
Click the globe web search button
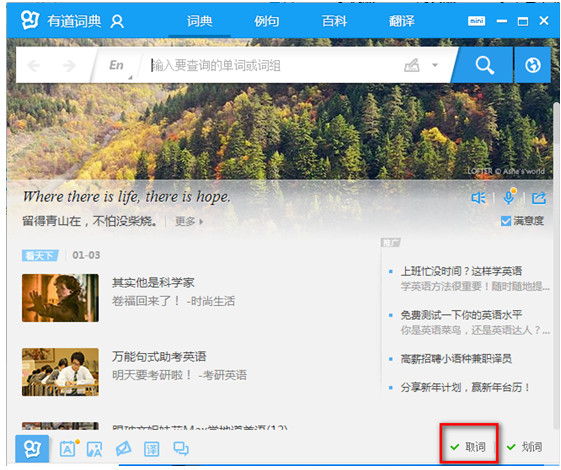(532, 65)
